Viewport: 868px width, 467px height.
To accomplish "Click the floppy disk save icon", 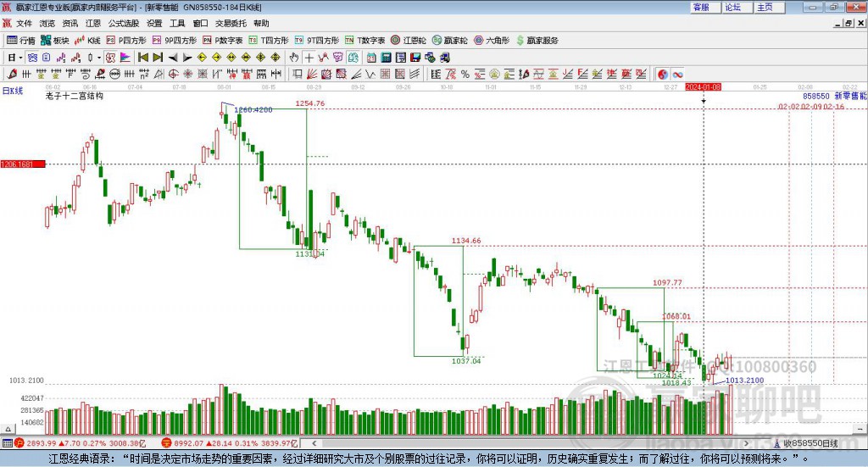I will [415, 58].
